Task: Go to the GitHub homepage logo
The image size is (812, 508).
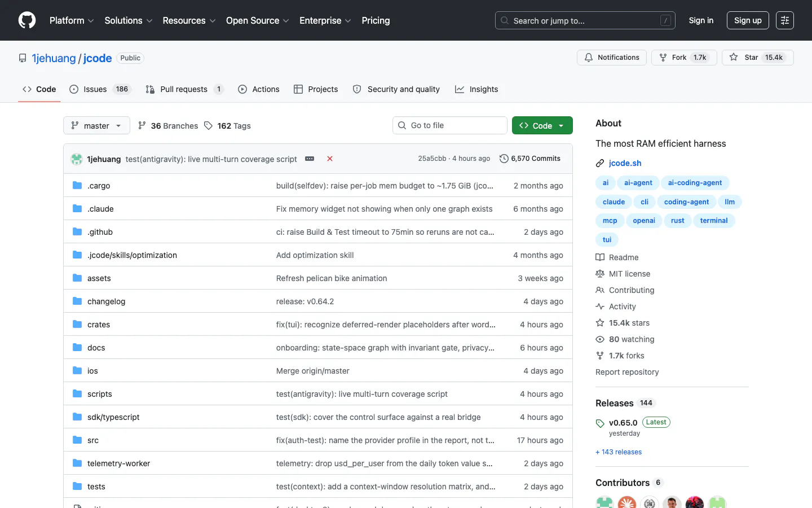Action: 27,20
